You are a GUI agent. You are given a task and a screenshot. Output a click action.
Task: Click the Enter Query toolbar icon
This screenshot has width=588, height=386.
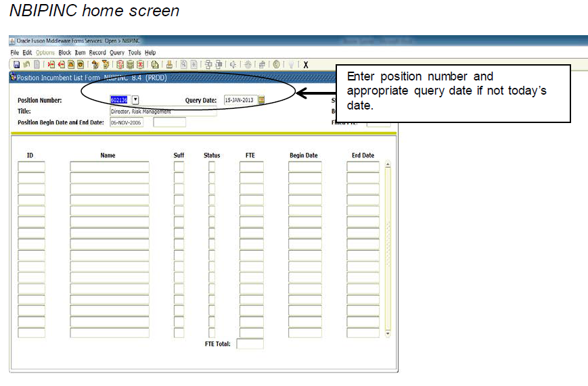(x=120, y=65)
